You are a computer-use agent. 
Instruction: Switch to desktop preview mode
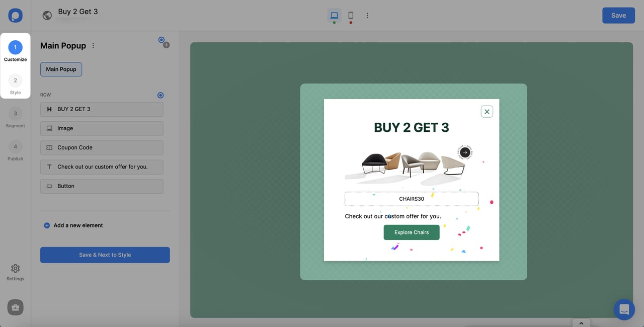tap(334, 16)
